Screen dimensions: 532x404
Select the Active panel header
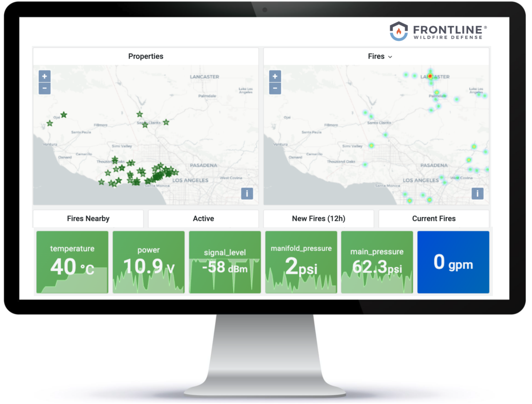(x=203, y=218)
